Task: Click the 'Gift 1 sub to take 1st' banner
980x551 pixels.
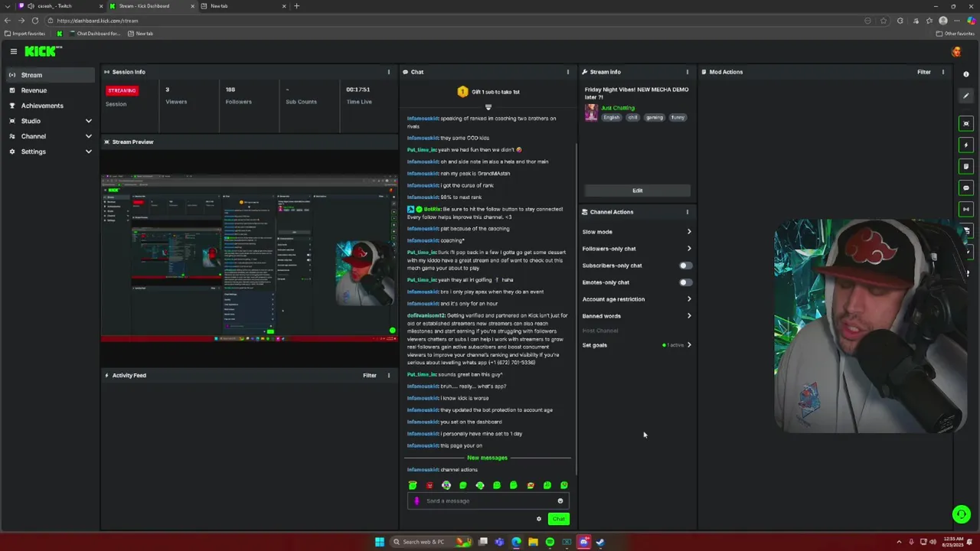Action: pos(488,92)
